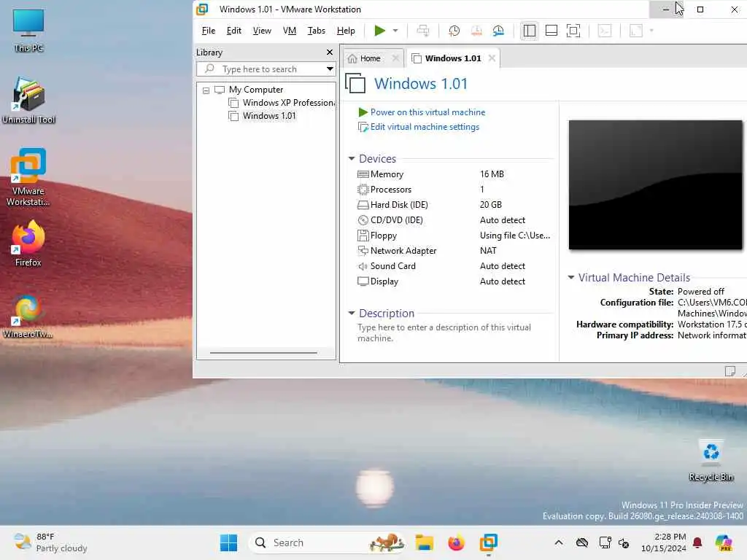This screenshot has height=560, width=747.
Task: Open Firefox from the taskbar
Action: click(456, 542)
